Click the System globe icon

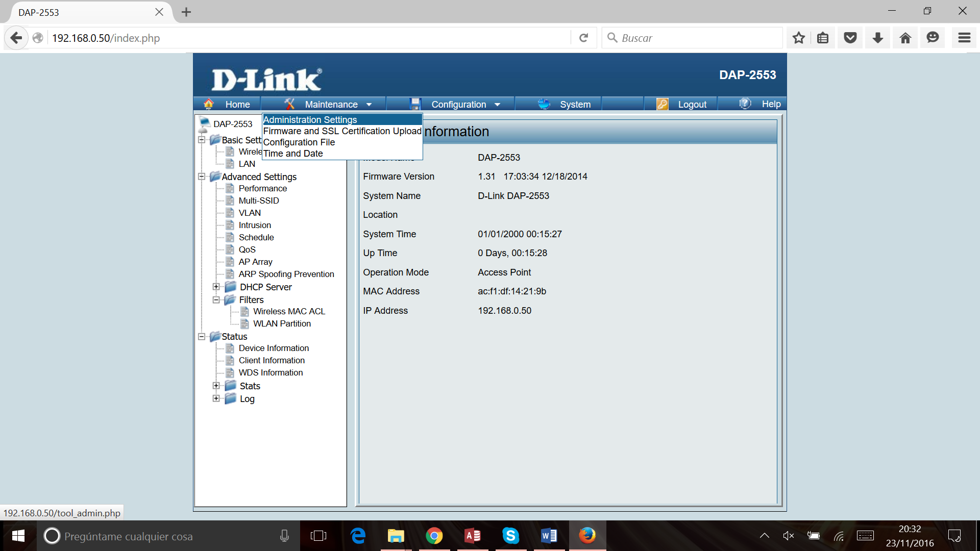544,104
